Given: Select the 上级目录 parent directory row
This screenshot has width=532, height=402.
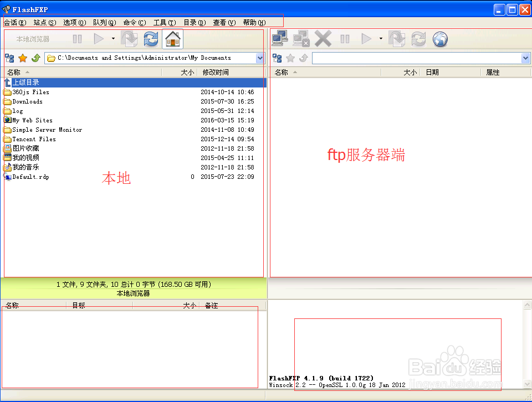Looking at the screenshot, I should [135, 83].
